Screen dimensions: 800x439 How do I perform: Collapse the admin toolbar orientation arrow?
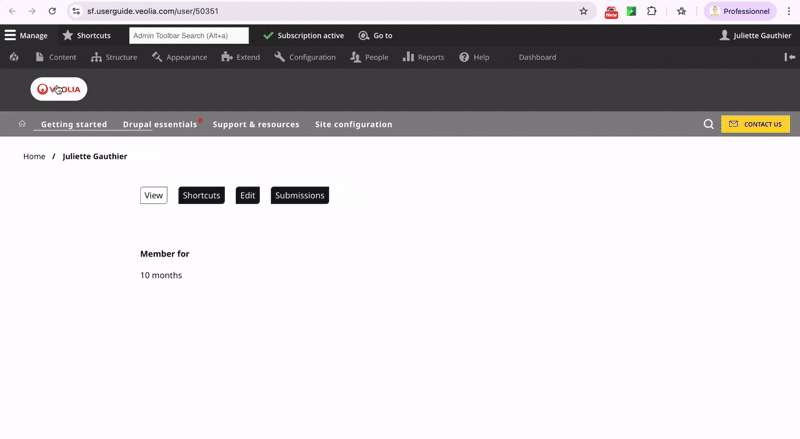click(789, 57)
